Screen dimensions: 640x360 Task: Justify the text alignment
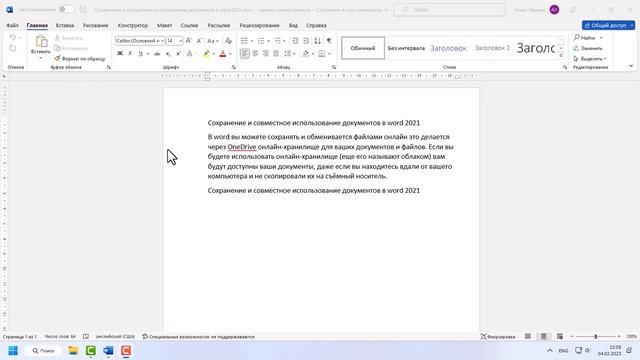point(276,53)
